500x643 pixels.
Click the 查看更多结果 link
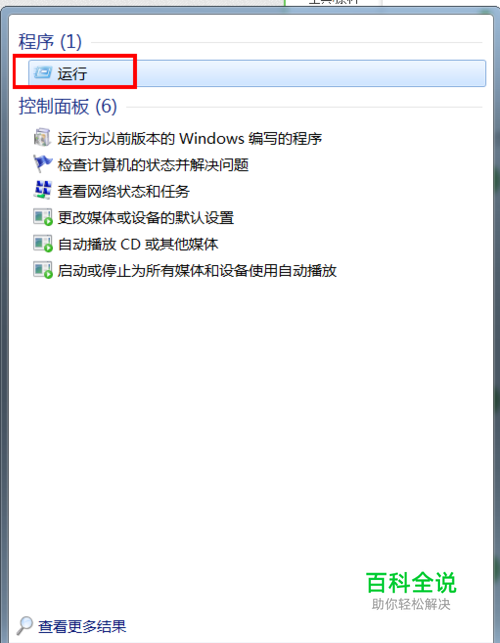[82, 626]
